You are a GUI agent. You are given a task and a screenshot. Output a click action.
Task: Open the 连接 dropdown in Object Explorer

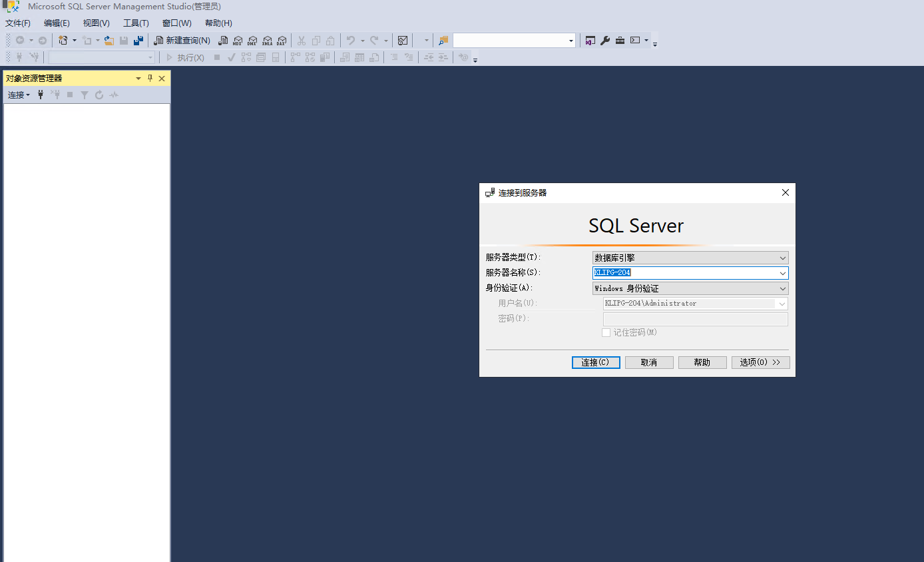(19, 95)
